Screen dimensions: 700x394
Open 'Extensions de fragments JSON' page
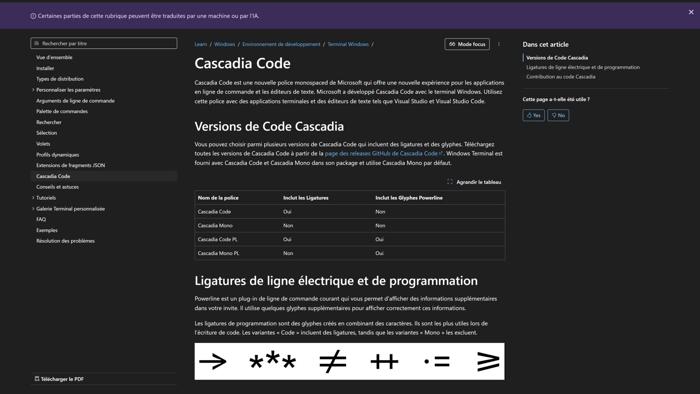pyautogui.click(x=71, y=165)
